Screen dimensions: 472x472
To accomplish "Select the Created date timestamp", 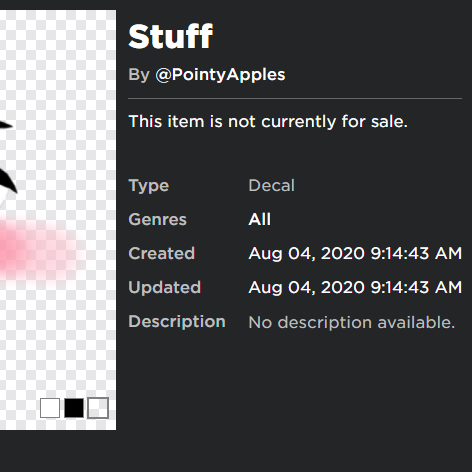I will [x=355, y=253].
